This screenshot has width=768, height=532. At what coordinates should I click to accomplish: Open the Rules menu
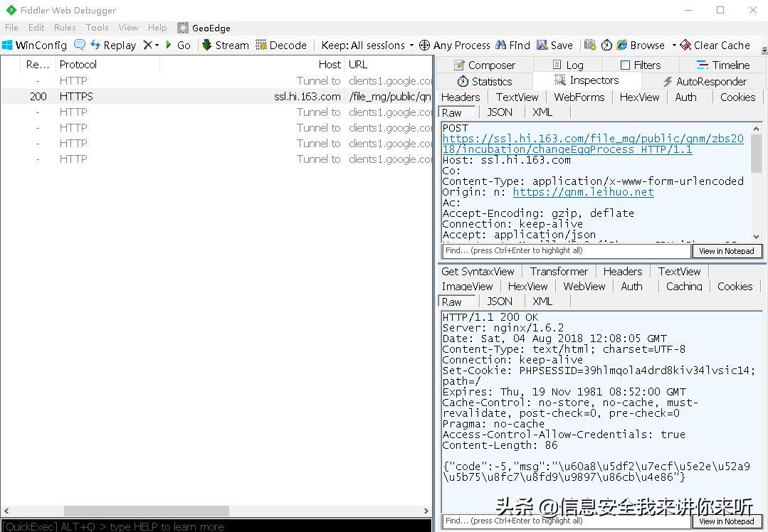coord(65,28)
